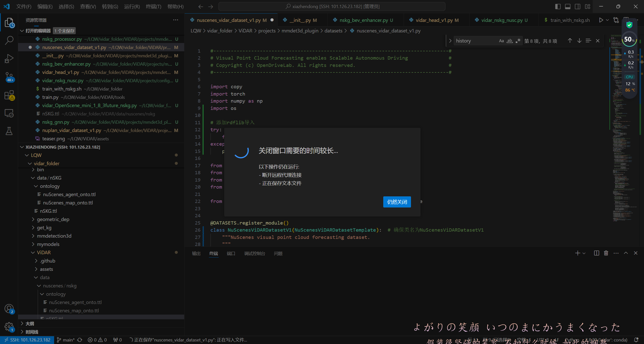
Task: Open the Search view icon
Action: 9,40
